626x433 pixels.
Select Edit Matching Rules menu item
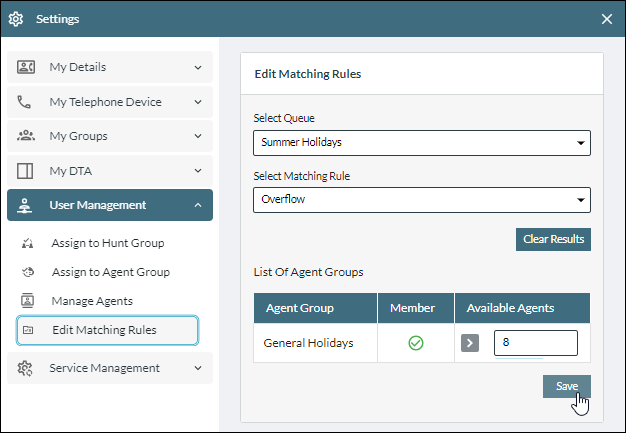click(107, 330)
